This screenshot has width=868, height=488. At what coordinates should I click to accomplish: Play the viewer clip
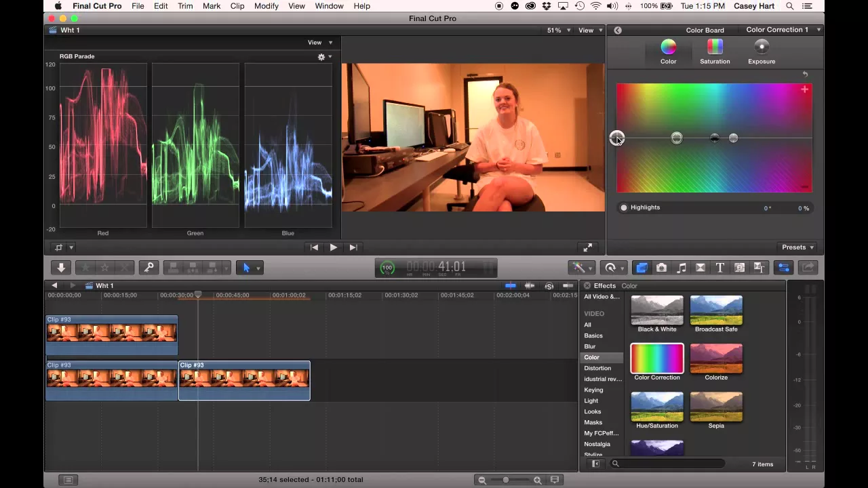334,247
